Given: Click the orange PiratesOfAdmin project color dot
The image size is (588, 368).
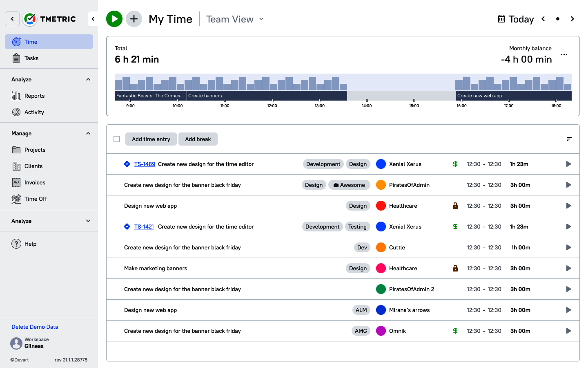Looking at the screenshot, I should click(x=381, y=185).
